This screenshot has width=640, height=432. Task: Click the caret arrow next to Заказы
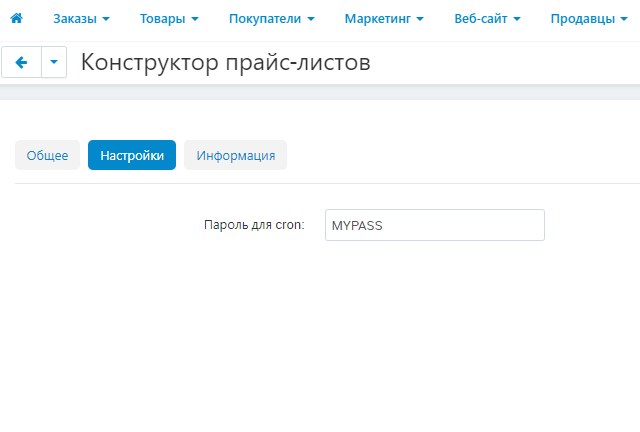[x=106, y=20]
